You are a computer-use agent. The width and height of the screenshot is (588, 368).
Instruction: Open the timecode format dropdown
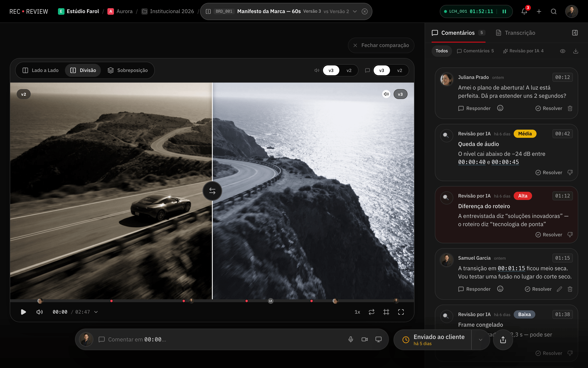click(96, 312)
